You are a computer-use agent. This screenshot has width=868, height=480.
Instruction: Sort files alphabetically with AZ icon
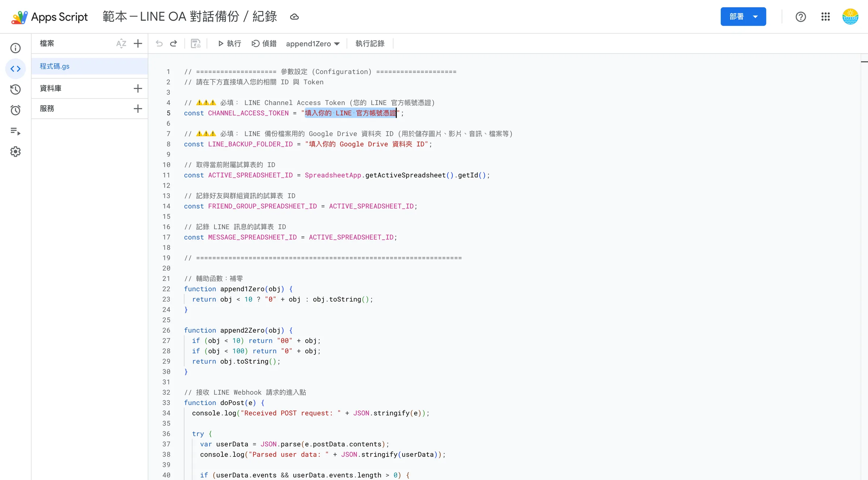pyautogui.click(x=121, y=43)
